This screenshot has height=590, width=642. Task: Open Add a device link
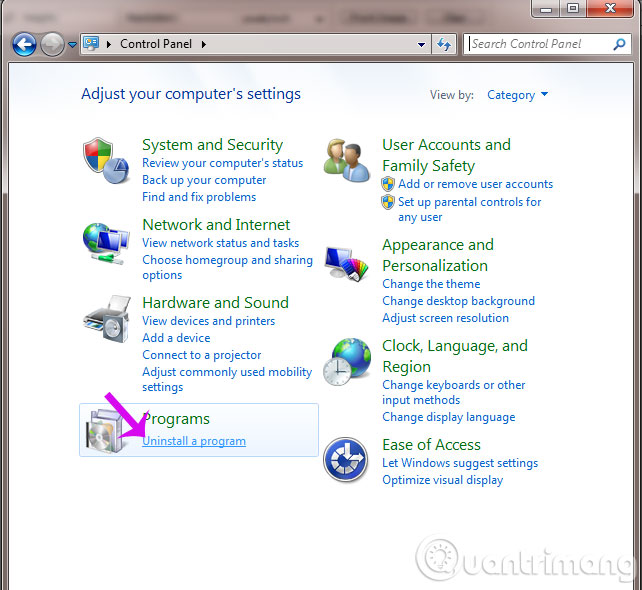point(176,338)
